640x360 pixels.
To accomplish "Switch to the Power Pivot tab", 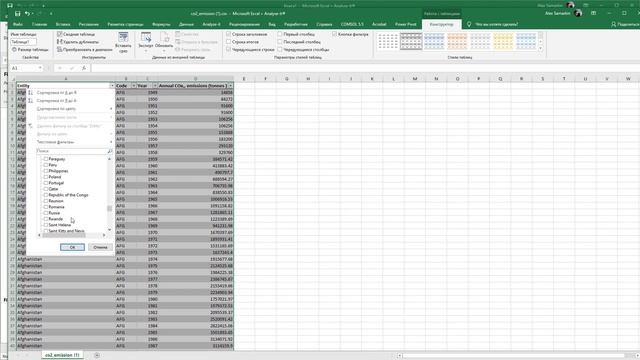I will 405,24.
